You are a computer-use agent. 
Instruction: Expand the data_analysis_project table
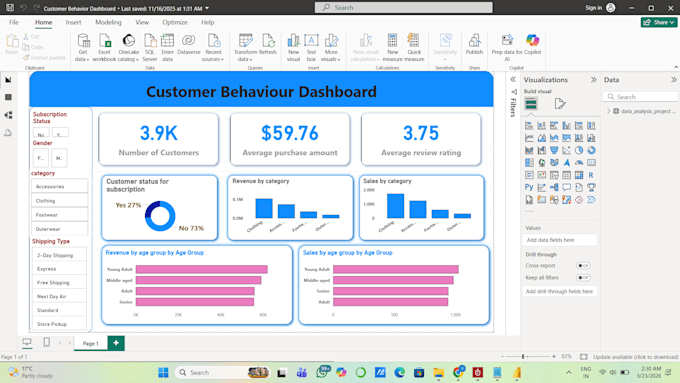point(608,111)
